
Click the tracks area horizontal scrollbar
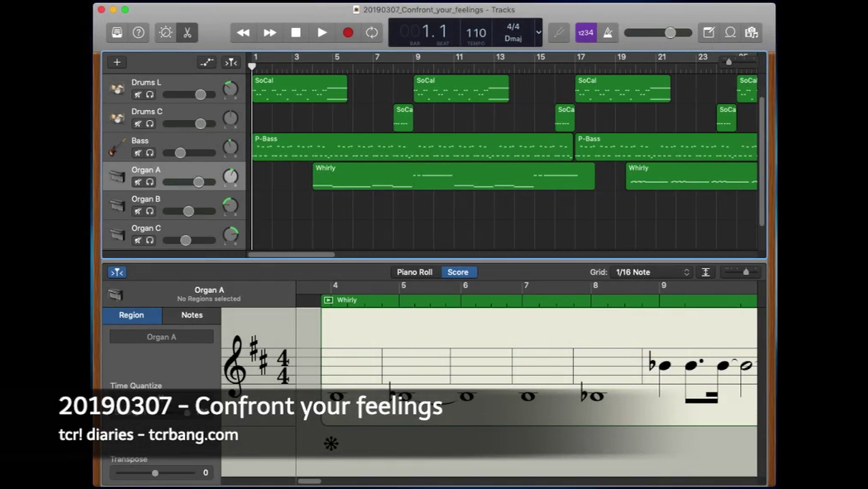(291, 255)
